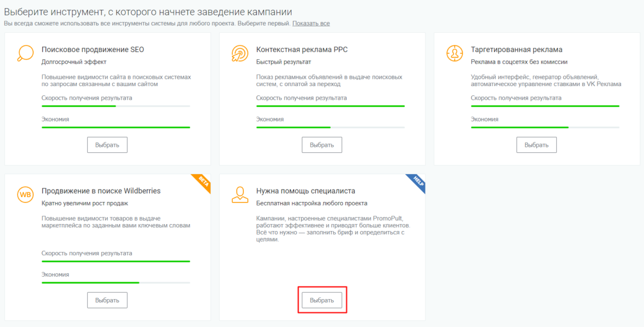This screenshot has width=644, height=327.
Task: Click the orange BETA corner ribbon
Action: (203, 182)
